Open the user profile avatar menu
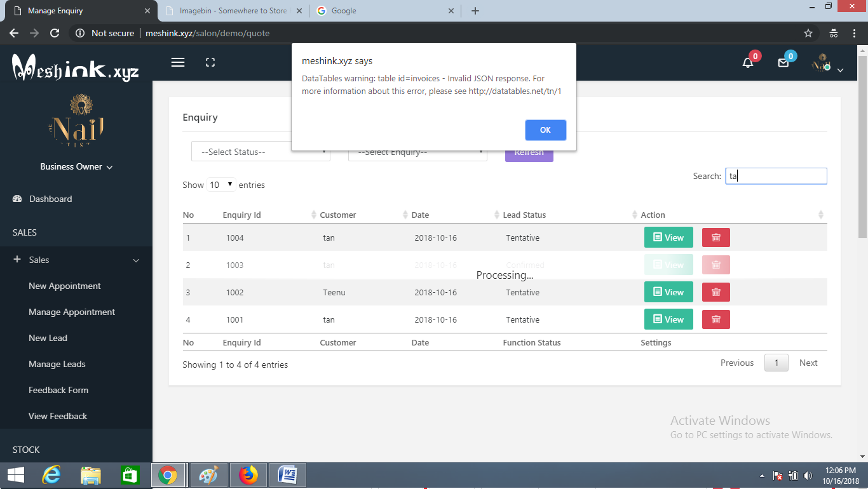868x489 pixels. (x=827, y=63)
